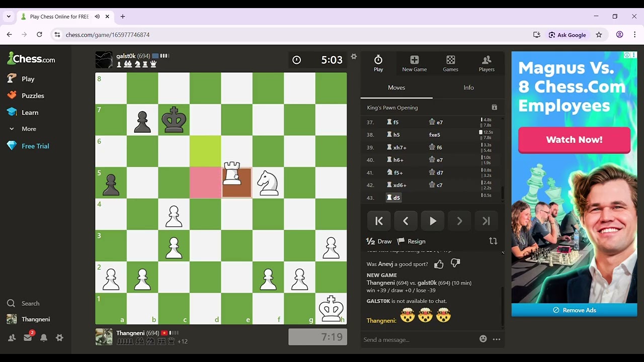644x362 pixels.
Task: Give thumbs down for good sport
Action: pyautogui.click(x=455, y=263)
